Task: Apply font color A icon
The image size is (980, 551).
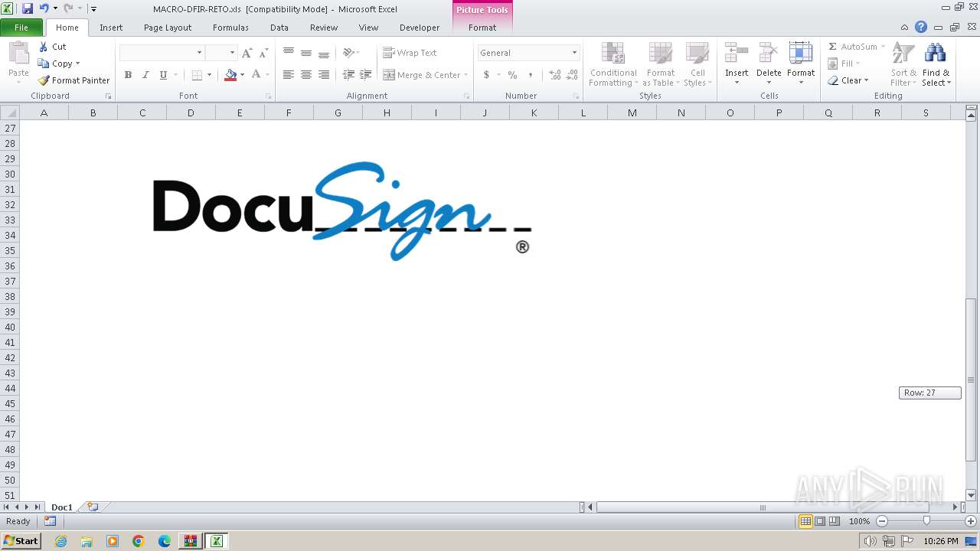Action: (x=256, y=75)
